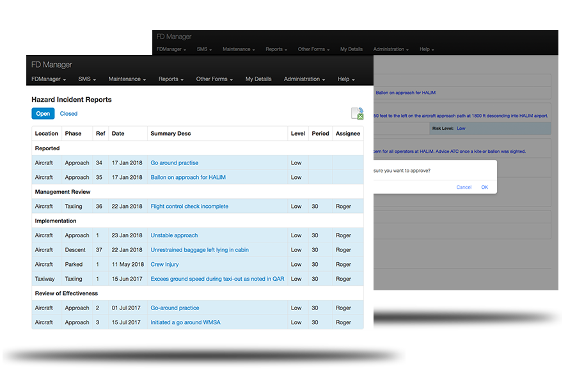Open SMS menu in back window
Screen dimensions: 584x392
pos(204,49)
